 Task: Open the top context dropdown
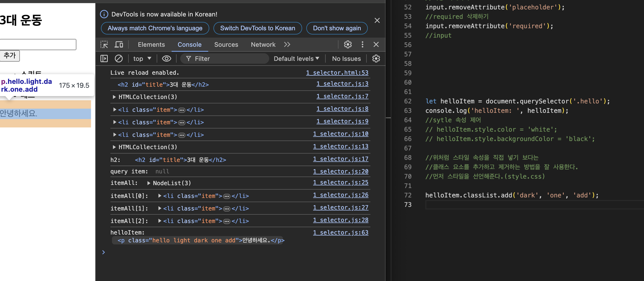click(142, 58)
